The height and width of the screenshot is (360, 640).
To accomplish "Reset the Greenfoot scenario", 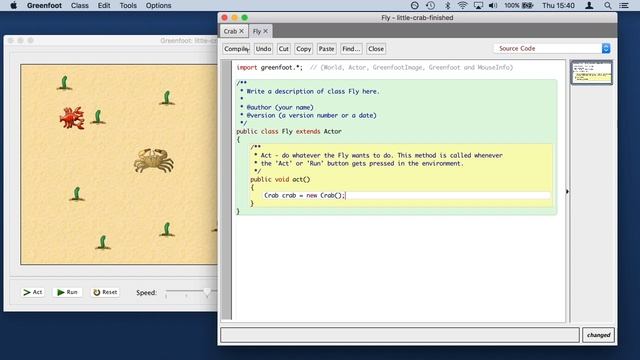I will pyautogui.click(x=105, y=292).
